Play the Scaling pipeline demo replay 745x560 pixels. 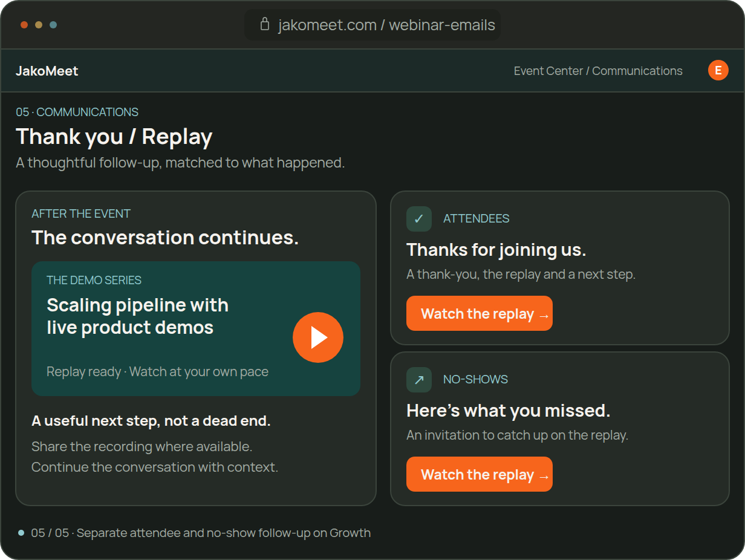coord(318,337)
